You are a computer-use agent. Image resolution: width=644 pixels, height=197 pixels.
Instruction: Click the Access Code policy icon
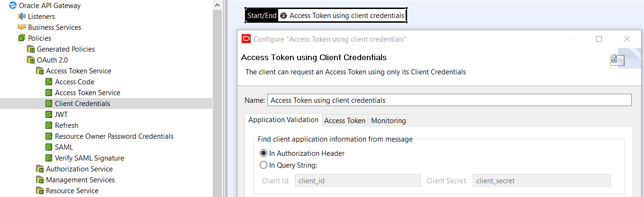coord(49,82)
